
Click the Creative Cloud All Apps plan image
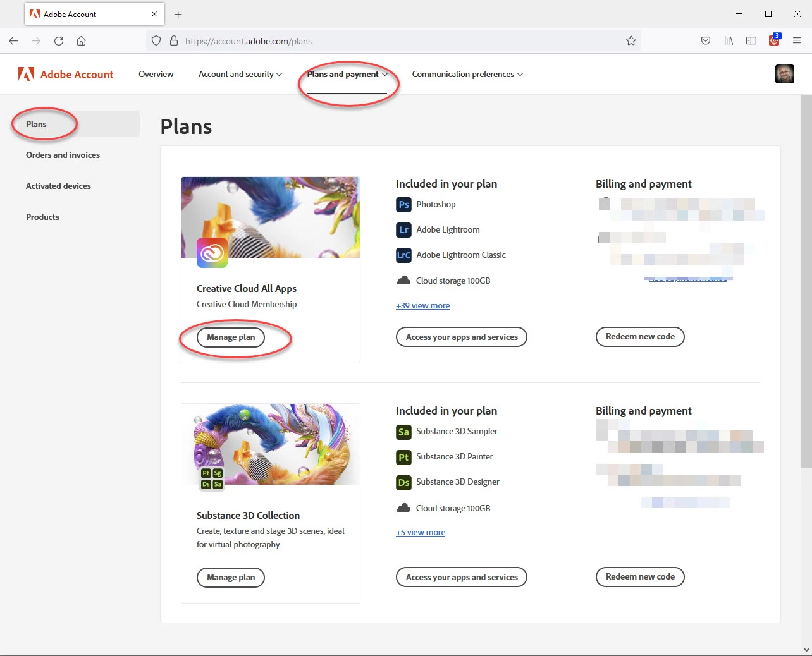click(x=271, y=217)
